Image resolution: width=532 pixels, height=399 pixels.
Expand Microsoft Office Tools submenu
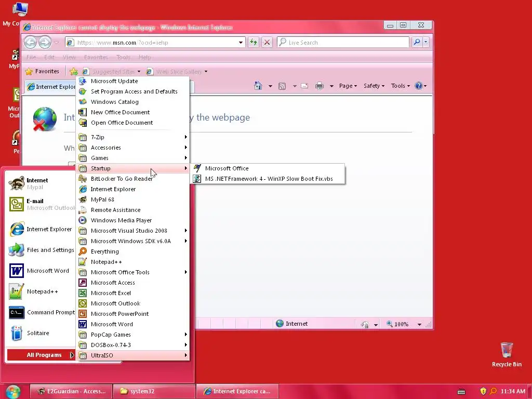pyautogui.click(x=132, y=272)
